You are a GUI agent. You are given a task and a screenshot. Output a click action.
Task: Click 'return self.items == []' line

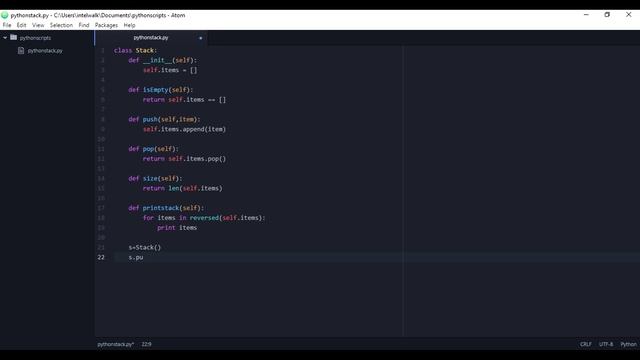pyautogui.click(x=184, y=100)
